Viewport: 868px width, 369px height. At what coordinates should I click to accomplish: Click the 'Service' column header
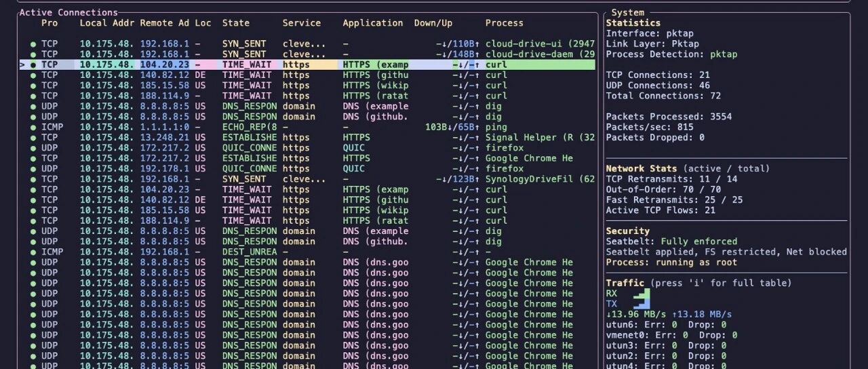click(302, 23)
